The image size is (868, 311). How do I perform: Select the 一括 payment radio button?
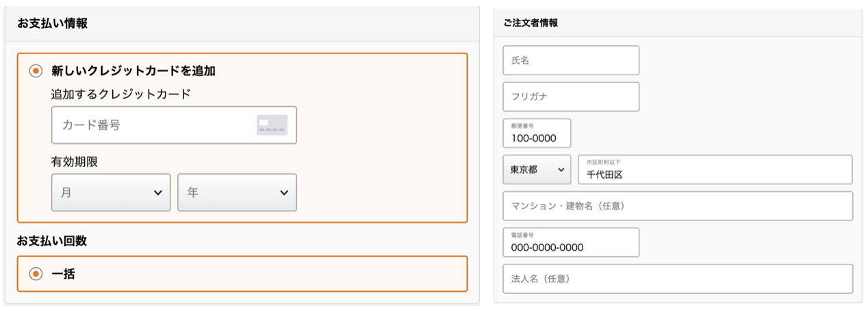click(x=36, y=274)
